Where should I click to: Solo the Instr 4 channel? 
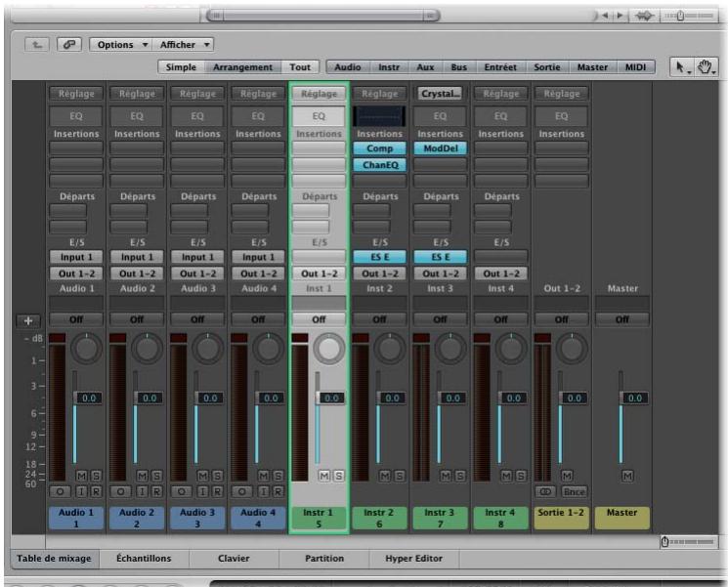tap(521, 476)
